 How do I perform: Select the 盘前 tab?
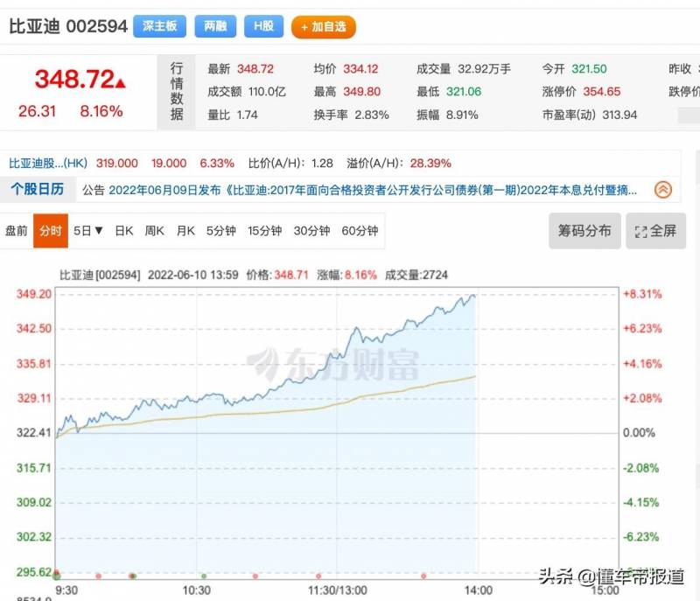17,231
